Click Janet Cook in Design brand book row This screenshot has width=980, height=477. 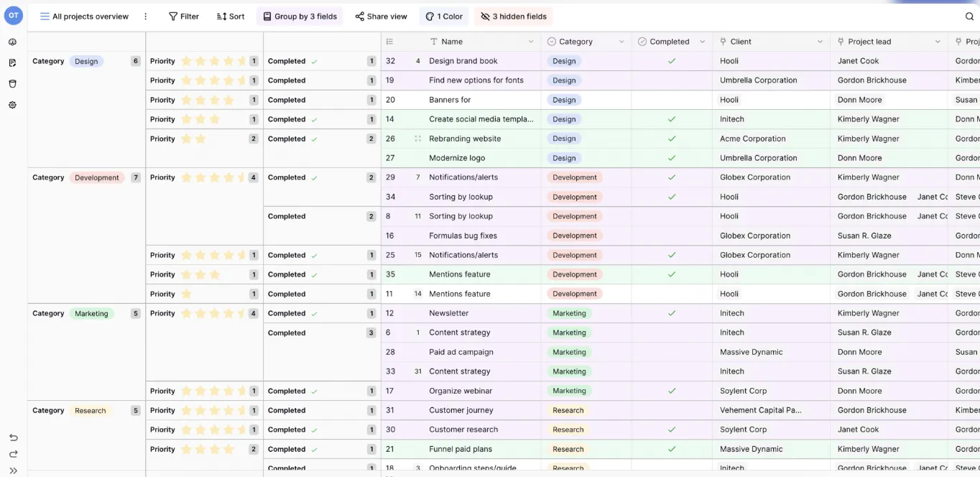(859, 61)
